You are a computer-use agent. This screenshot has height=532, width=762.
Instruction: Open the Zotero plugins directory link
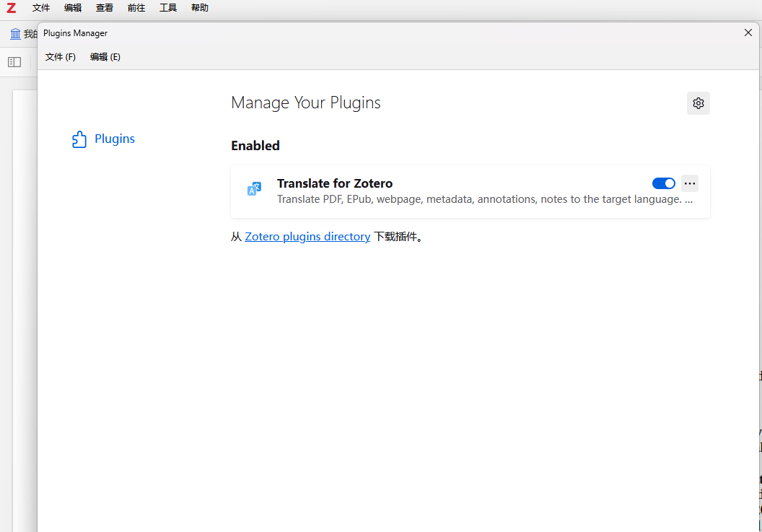[307, 236]
